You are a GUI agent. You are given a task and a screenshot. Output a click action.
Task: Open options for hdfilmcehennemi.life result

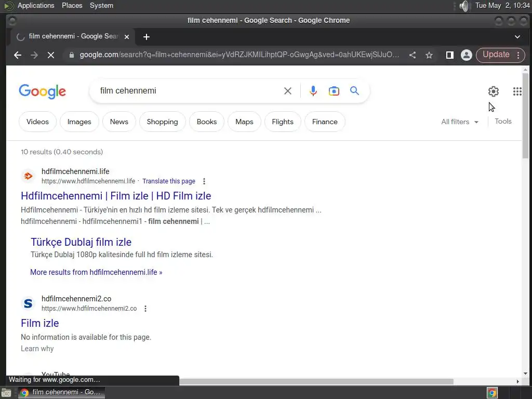tap(204, 181)
